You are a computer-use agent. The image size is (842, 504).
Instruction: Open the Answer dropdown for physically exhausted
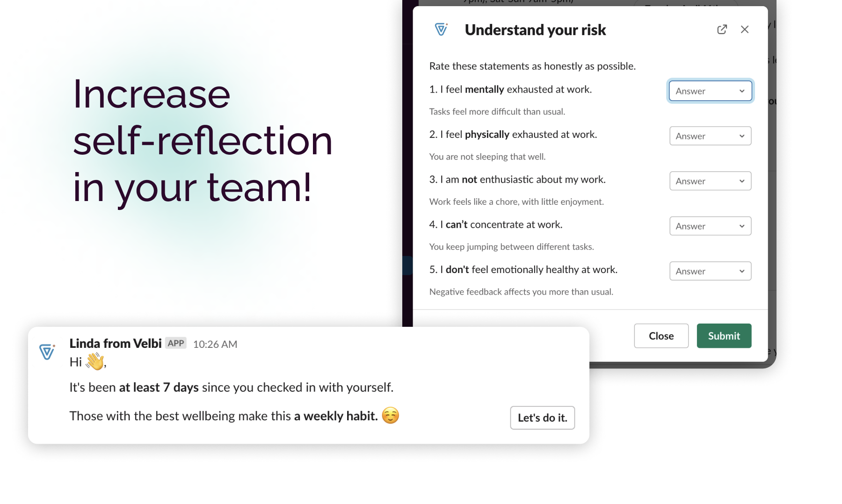(x=710, y=136)
